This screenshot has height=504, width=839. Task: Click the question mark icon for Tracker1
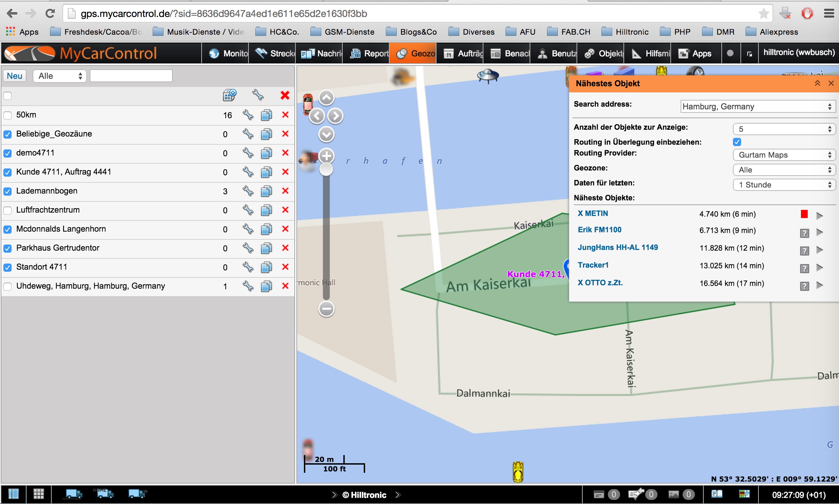804,268
